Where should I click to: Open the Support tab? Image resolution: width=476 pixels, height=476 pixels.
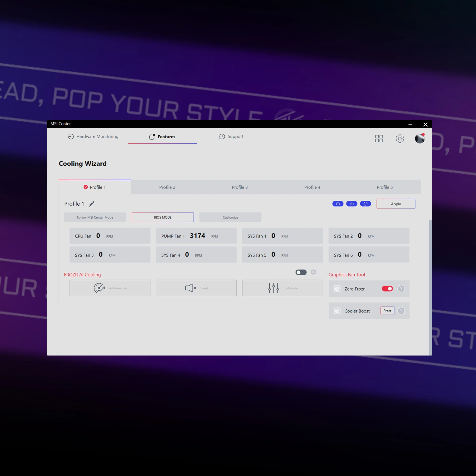pos(231,136)
